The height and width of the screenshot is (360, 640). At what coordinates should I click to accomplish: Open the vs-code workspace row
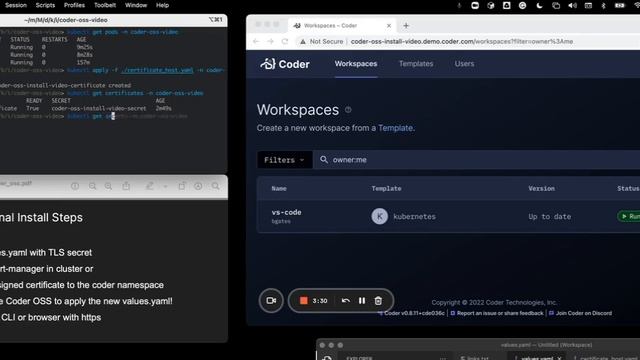click(448, 216)
